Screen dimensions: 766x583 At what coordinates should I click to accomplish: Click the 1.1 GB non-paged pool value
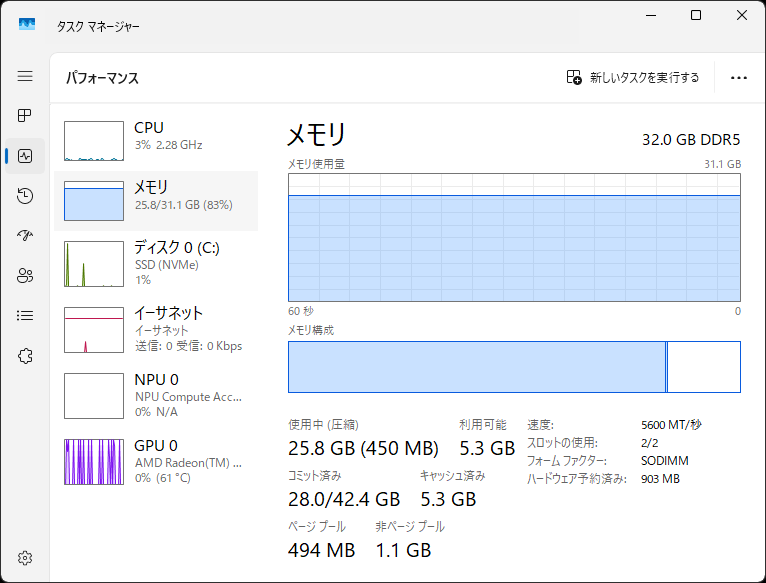(404, 550)
